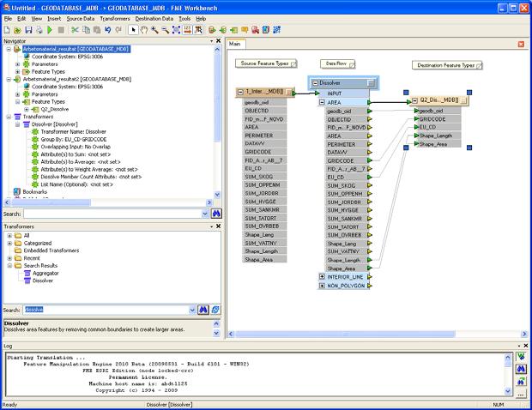Click the yellow annotation comment icon
Viewport: 532px width, 410px height.
245,30
